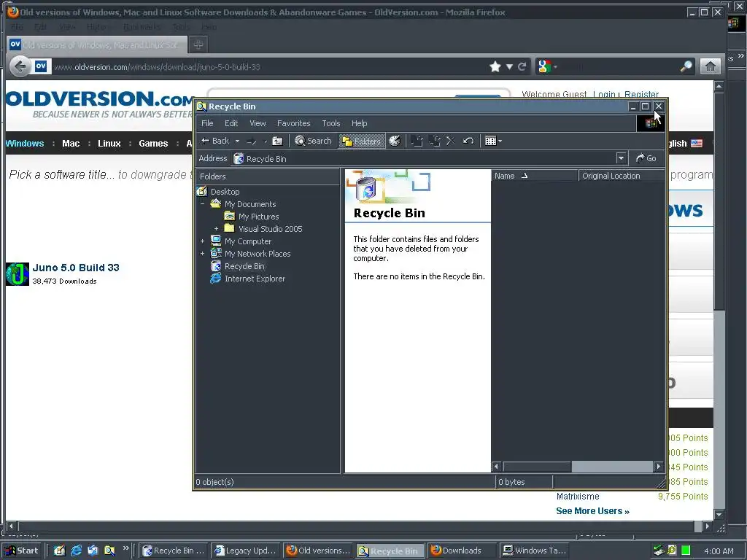The height and width of the screenshot is (560, 747).
Task: Click the Back arrow in Recycle Bin toolbar
Action: (215, 141)
